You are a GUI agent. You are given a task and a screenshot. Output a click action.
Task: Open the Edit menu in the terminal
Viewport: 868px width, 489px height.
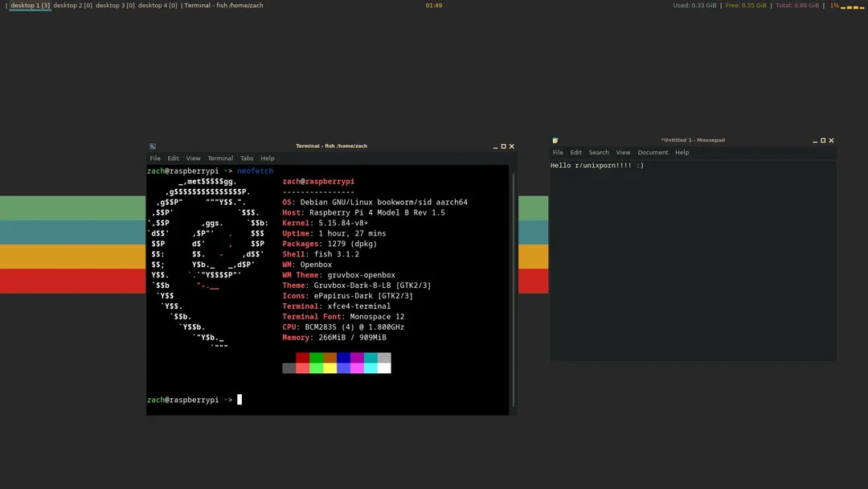tap(173, 158)
